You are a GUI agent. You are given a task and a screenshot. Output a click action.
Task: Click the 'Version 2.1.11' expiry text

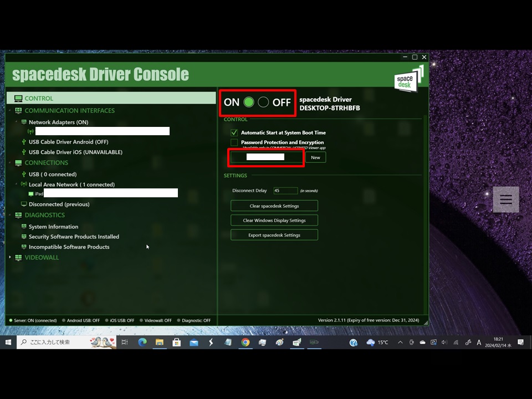click(369, 320)
